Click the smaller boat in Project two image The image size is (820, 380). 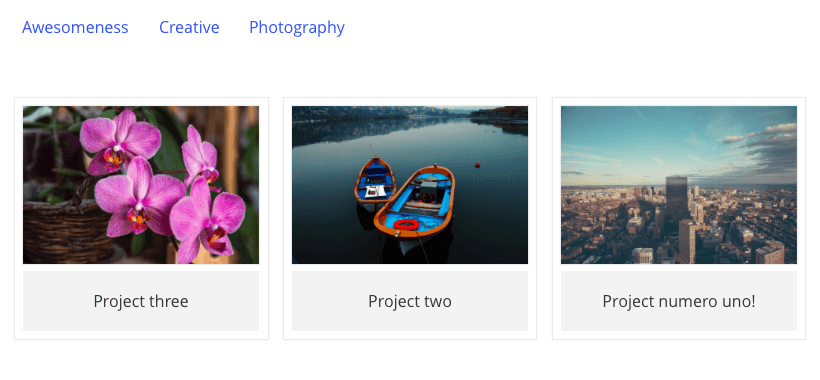375,180
